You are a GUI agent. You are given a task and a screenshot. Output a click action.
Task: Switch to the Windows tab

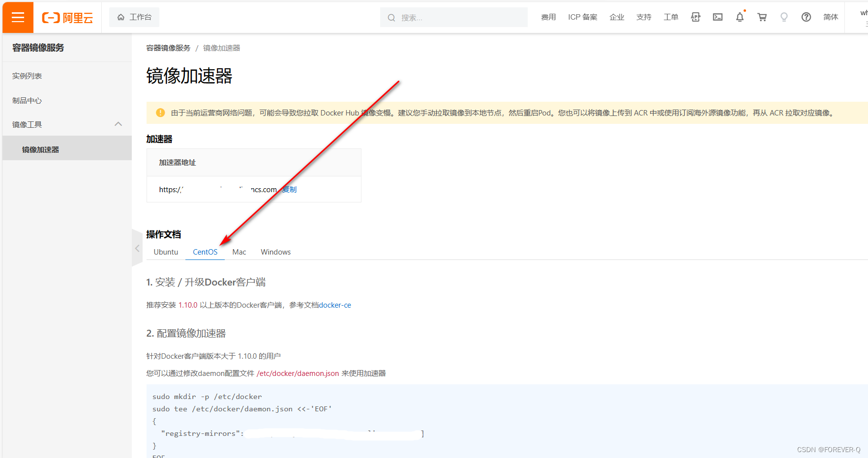coord(275,252)
